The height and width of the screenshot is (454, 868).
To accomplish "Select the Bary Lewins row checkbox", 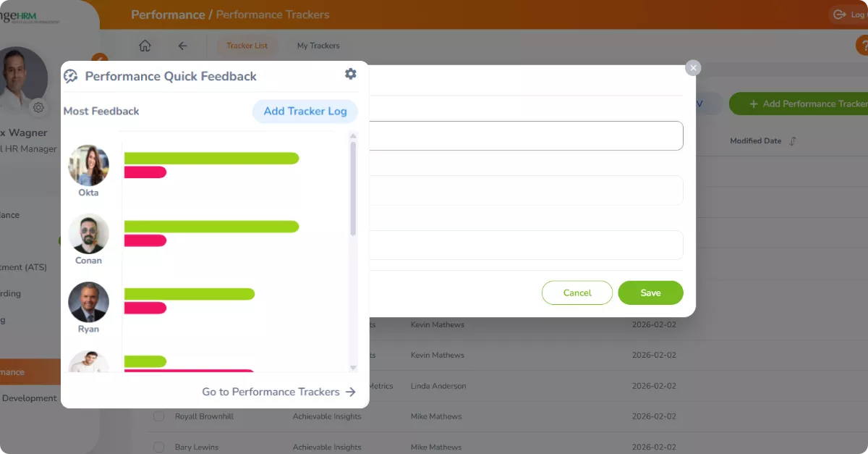I will pos(158,447).
